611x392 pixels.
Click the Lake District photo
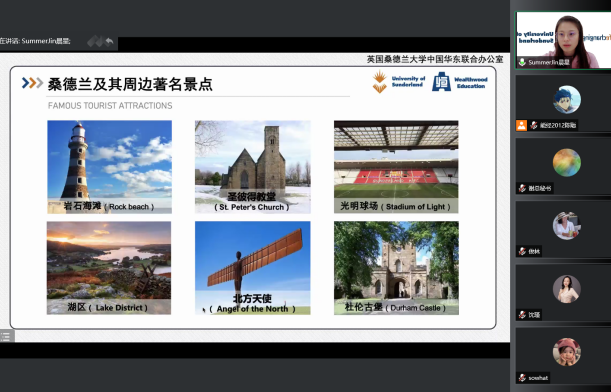(109, 268)
